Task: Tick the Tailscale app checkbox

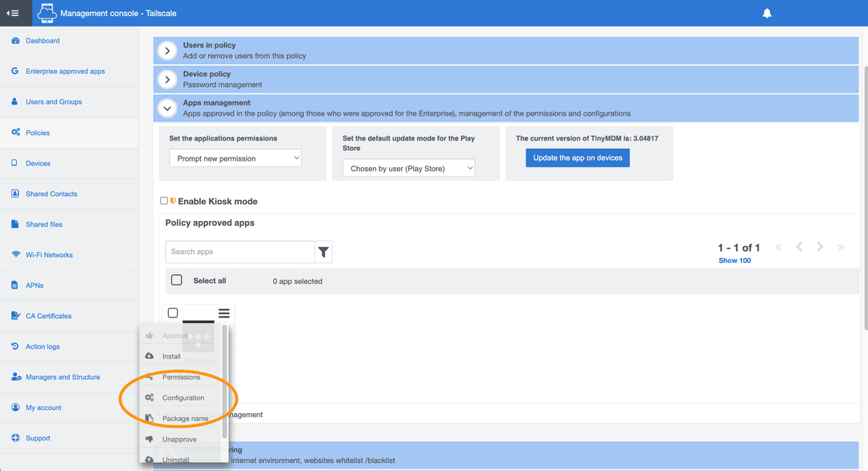Action: [172, 313]
